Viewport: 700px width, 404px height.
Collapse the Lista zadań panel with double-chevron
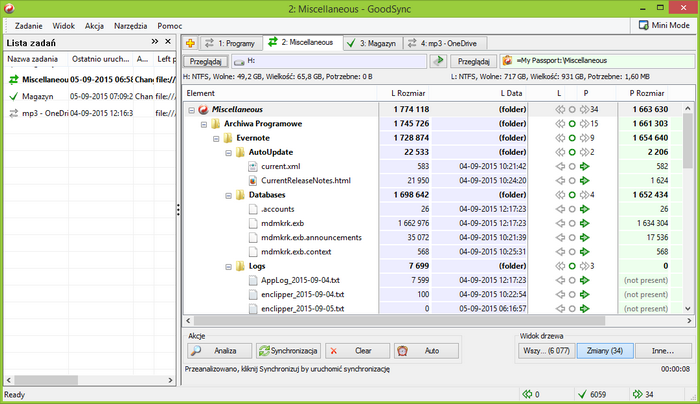tap(155, 42)
